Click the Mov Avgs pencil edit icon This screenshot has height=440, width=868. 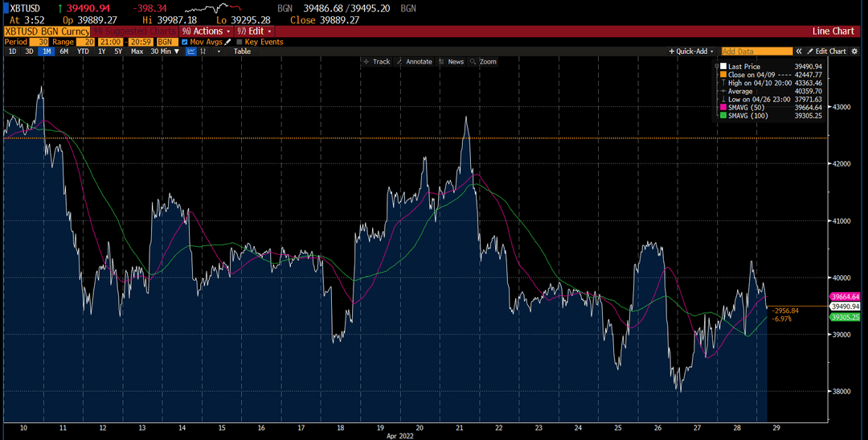227,42
